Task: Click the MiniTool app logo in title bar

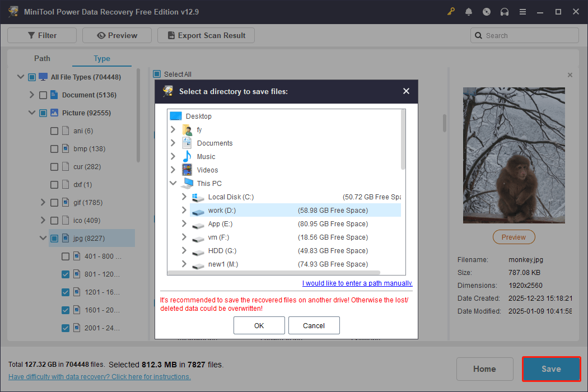Action: (13, 12)
